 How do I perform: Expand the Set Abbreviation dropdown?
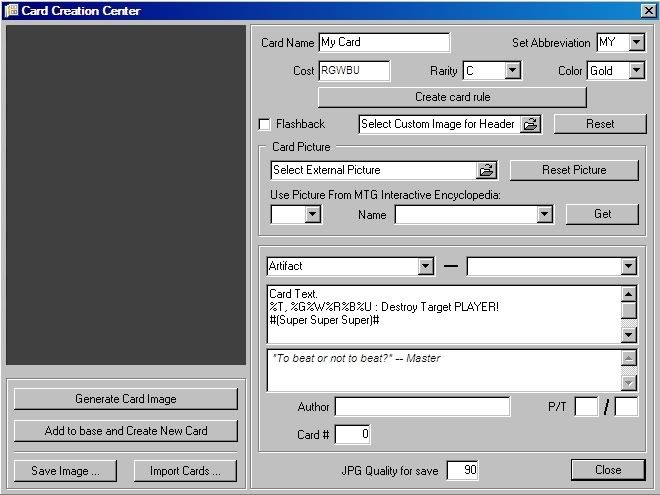click(x=636, y=43)
